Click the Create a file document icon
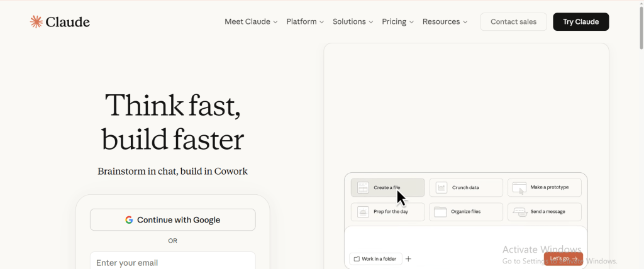The height and width of the screenshot is (269, 644). click(x=363, y=188)
